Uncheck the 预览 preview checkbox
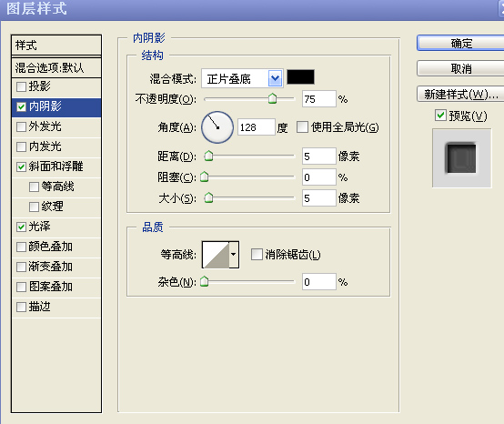Viewport: 504px width, 424px height. pyautogui.click(x=440, y=116)
